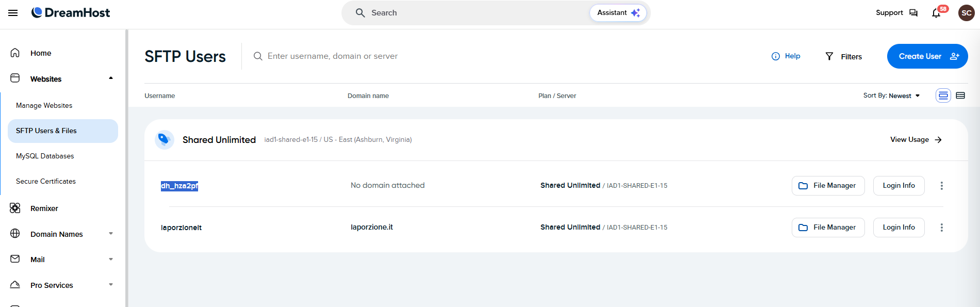
Task: Click the Filters funnel icon
Action: point(829,56)
